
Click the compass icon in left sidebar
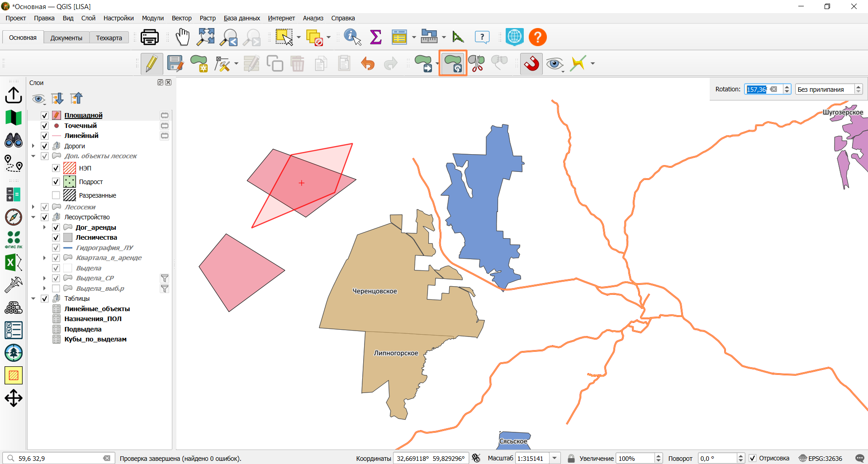point(14,217)
